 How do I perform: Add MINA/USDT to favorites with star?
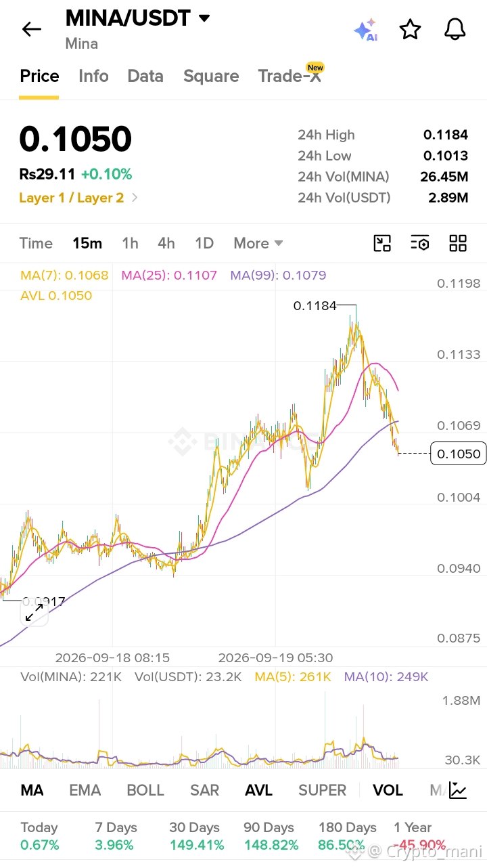(410, 29)
